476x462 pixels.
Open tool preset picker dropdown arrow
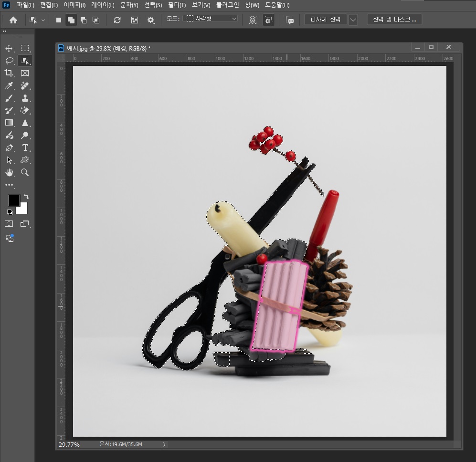coord(43,21)
